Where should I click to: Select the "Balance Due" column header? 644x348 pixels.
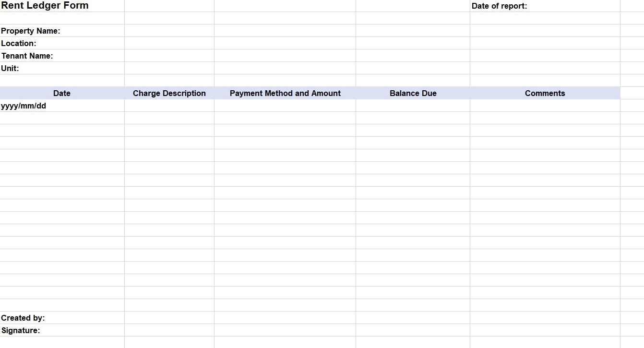[x=413, y=93]
